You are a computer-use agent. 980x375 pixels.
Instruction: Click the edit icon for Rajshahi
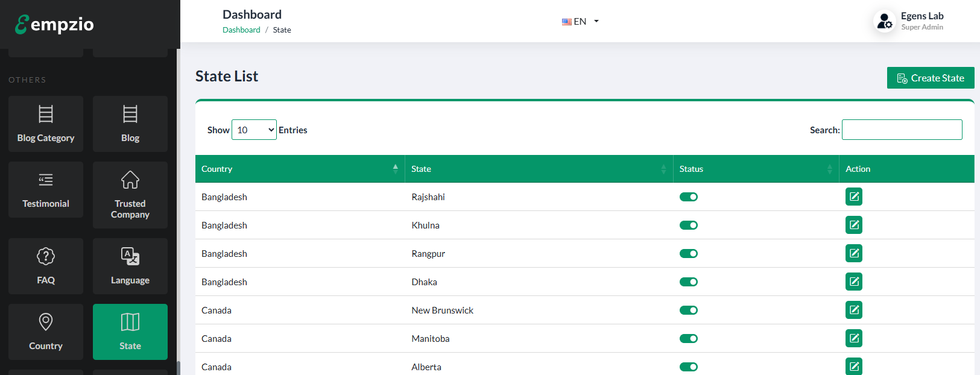click(x=853, y=197)
